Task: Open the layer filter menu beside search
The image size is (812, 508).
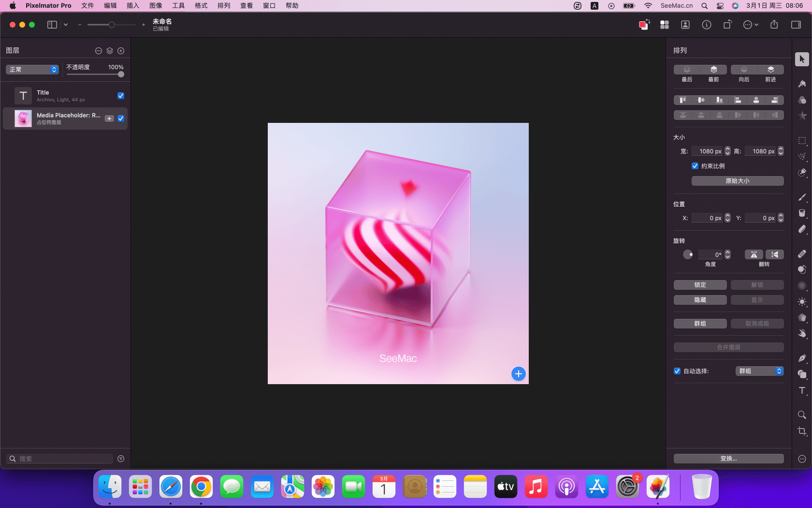Action: click(121, 459)
